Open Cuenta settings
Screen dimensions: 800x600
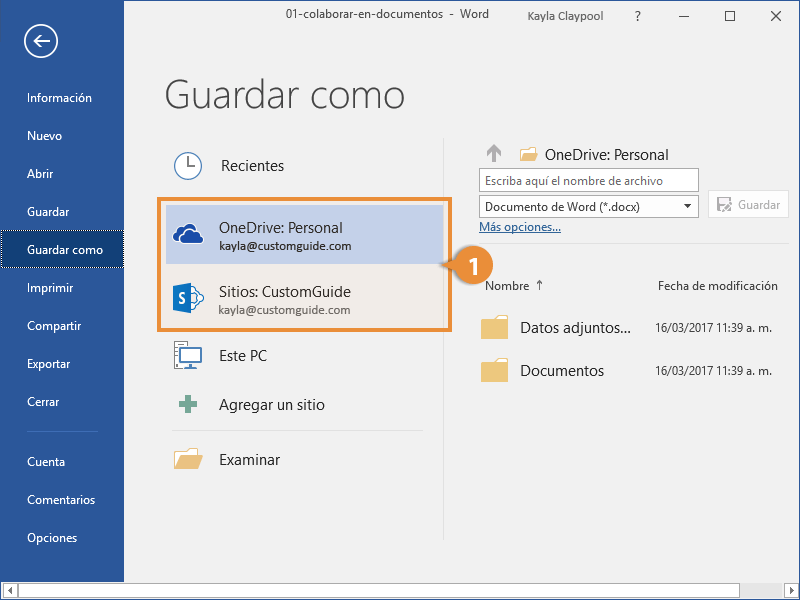pos(46,462)
